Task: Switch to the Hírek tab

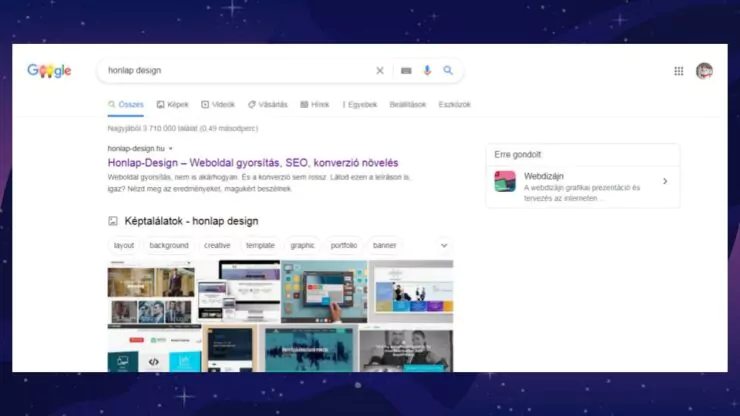Action: (315, 104)
